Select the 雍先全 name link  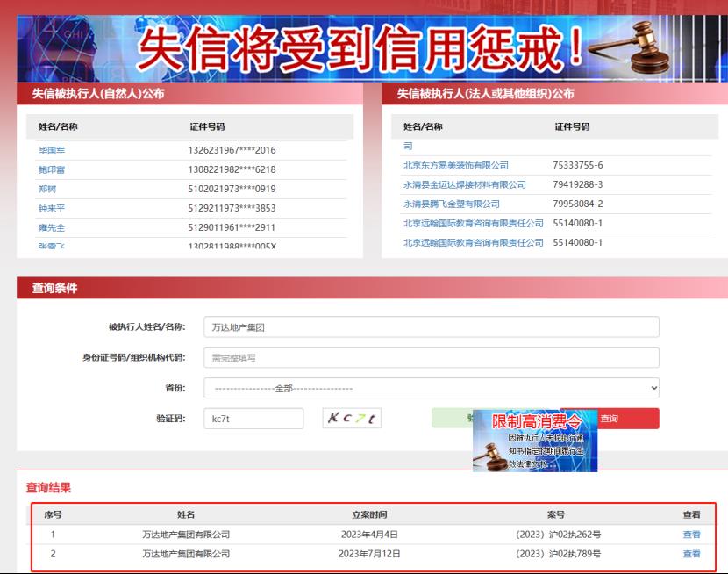[x=52, y=228]
